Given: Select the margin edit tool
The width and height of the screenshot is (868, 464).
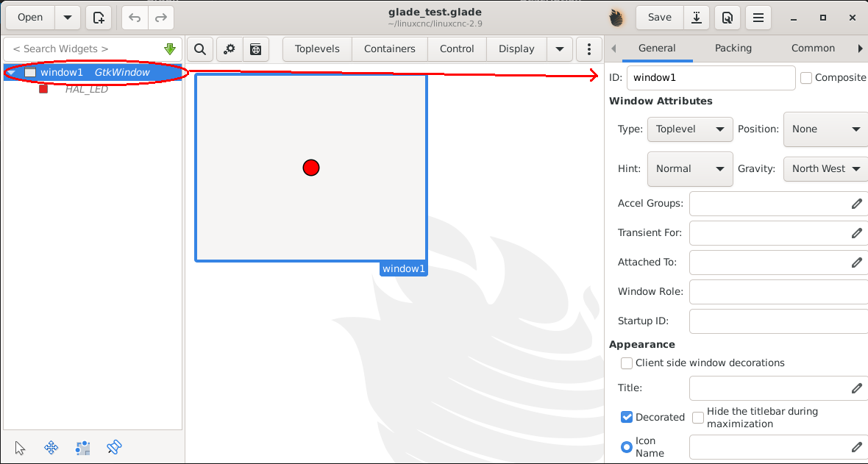Looking at the screenshot, I should coord(83,447).
